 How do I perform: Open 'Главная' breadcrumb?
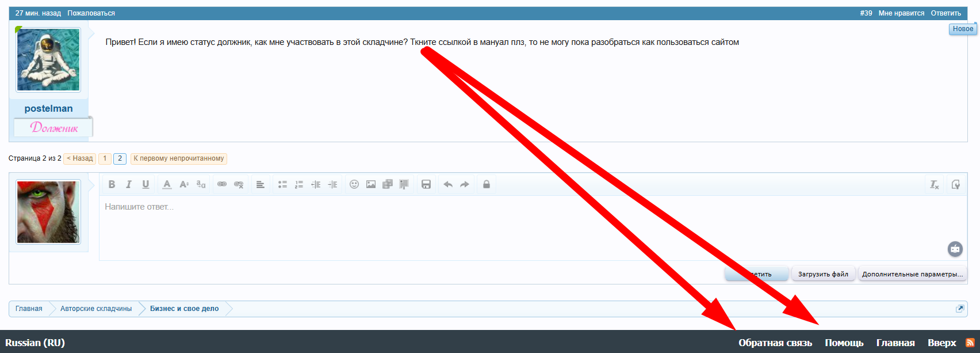pyautogui.click(x=29, y=309)
